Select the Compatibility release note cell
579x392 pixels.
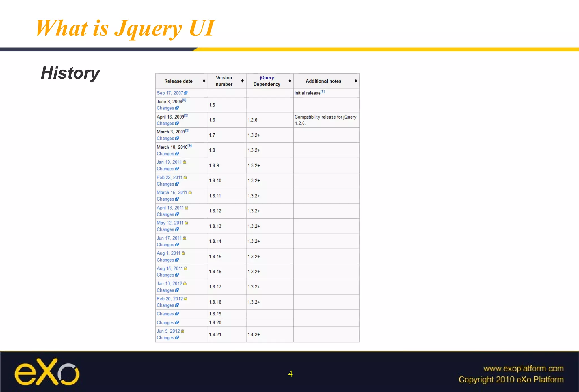click(x=327, y=120)
